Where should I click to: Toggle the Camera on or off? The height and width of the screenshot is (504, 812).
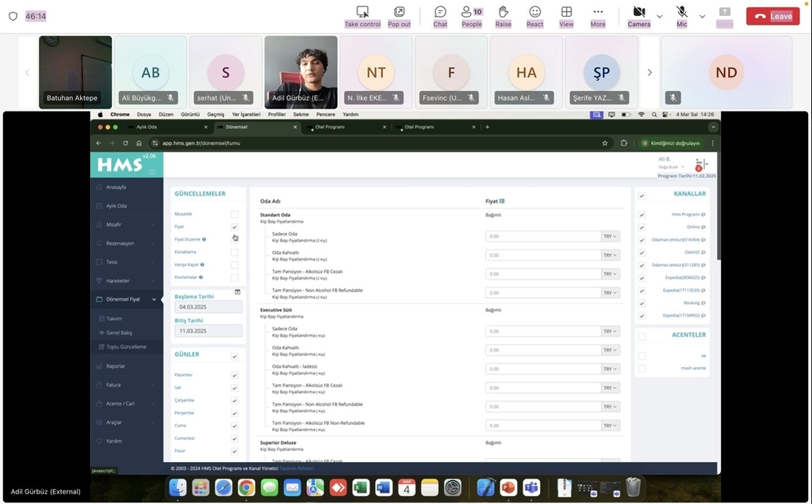point(638,16)
